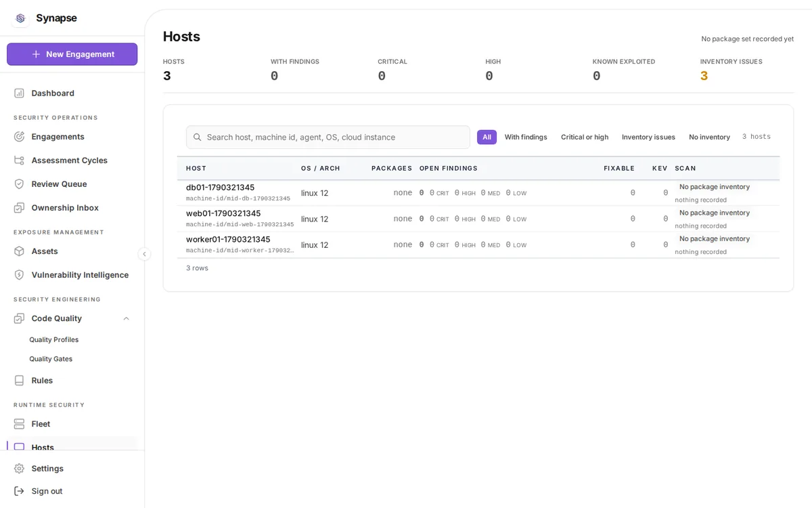Viewport: 812px width, 508px height.
Task: Click the Synapse logo icon
Action: [x=20, y=18]
